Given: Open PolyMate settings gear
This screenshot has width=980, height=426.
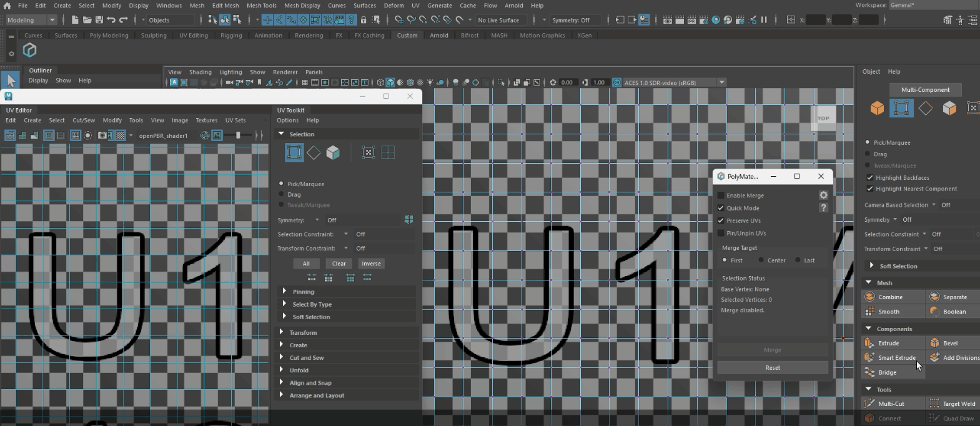Looking at the screenshot, I should (x=823, y=196).
